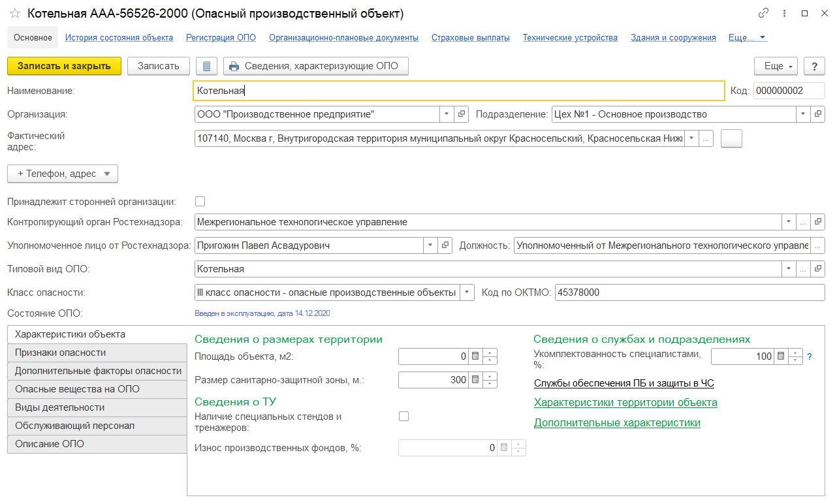Open calculator for Размер санитарно-защитной зоны

point(475,380)
